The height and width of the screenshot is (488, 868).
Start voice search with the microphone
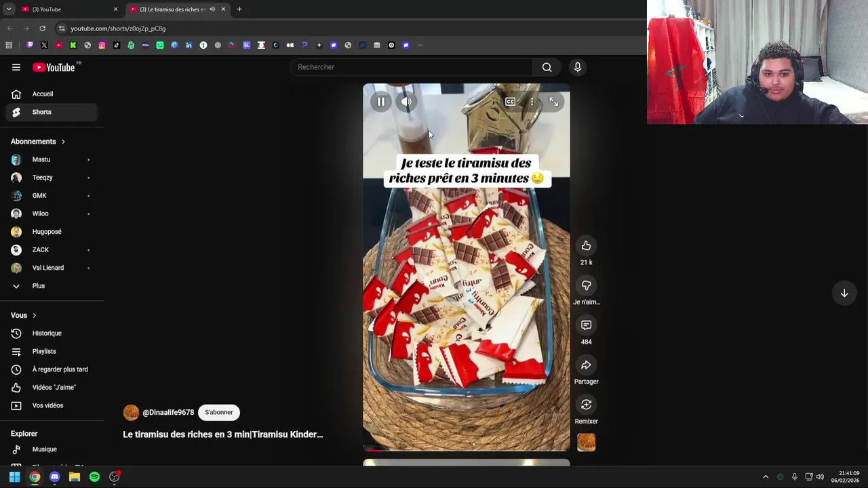(x=578, y=67)
